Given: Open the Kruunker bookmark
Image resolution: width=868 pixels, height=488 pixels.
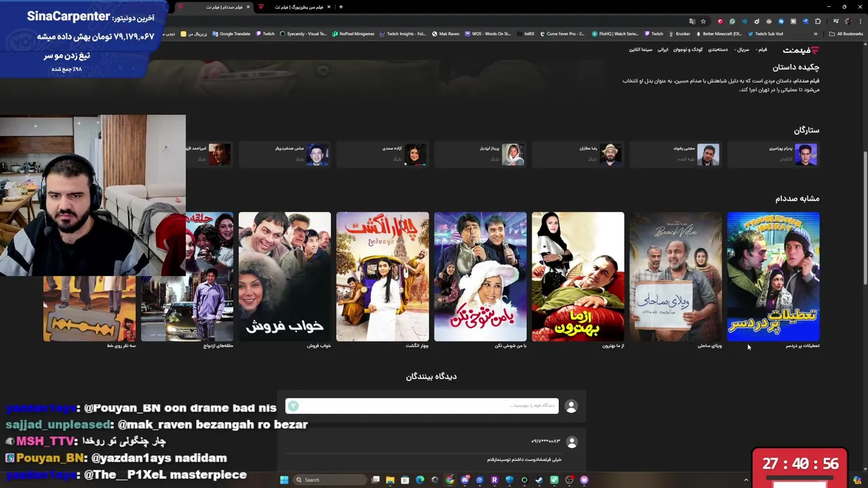Looking at the screenshot, I should click(679, 34).
